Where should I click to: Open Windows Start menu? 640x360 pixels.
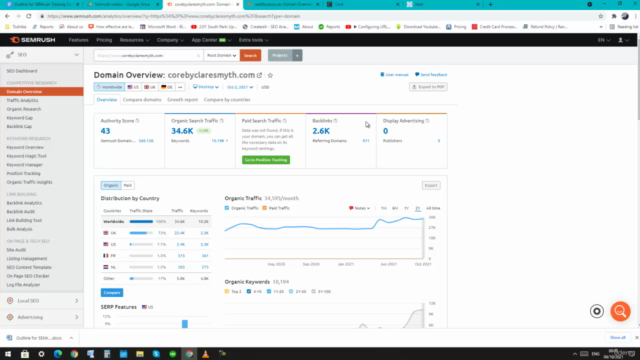point(8,354)
